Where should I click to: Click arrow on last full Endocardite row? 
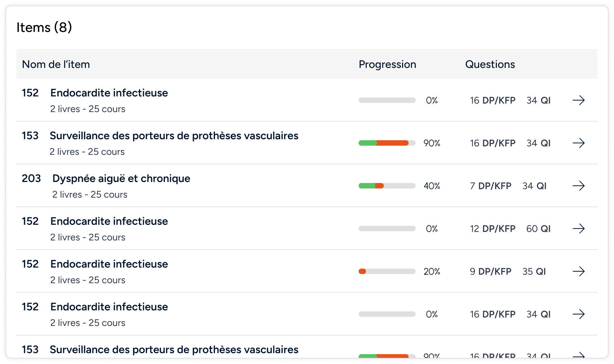coord(578,314)
